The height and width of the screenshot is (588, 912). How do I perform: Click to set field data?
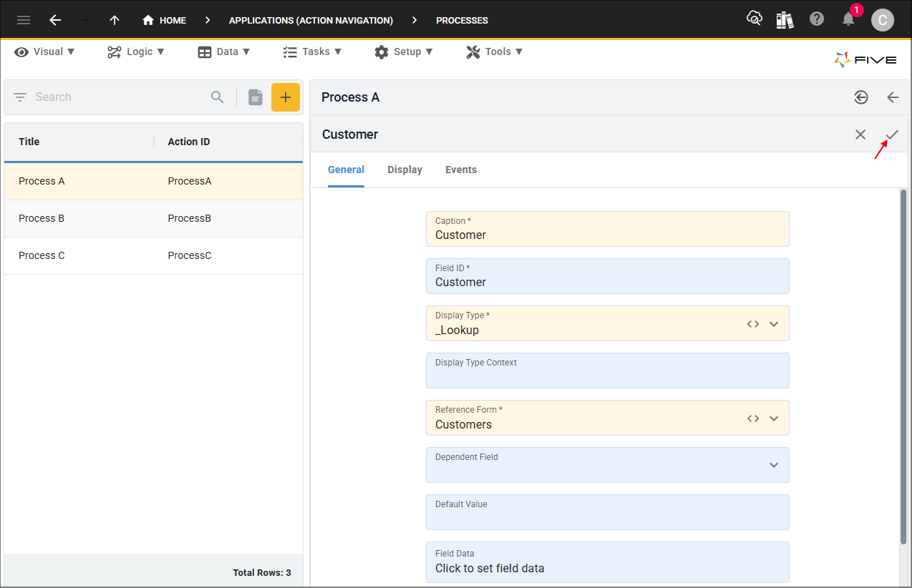(608, 562)
